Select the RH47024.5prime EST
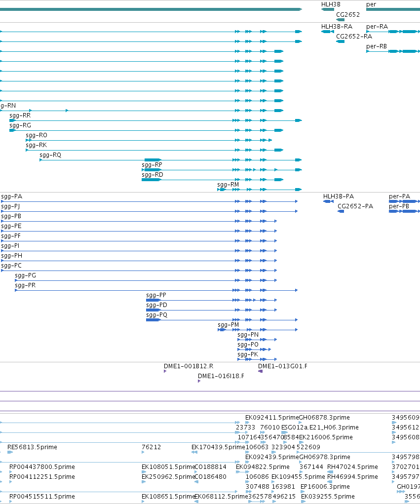This screenshot has width=420, height=504. 330,472
